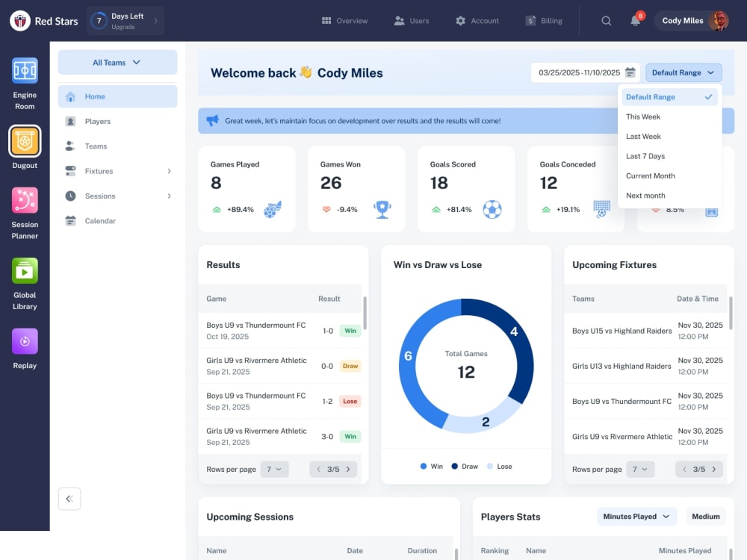Screen dimensions: 747x560
Task: Click the Calendar sidebar icon
Action: pos(70,221)
